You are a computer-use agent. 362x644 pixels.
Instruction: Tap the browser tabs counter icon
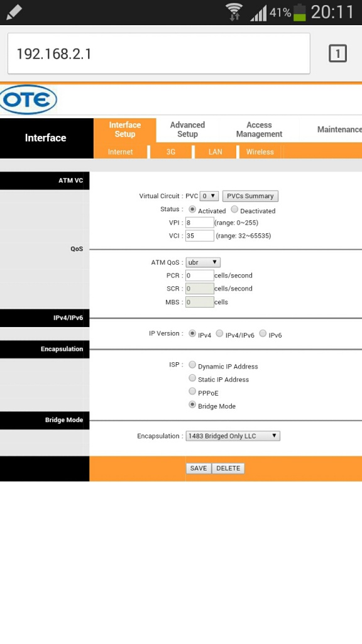(337, 53)
